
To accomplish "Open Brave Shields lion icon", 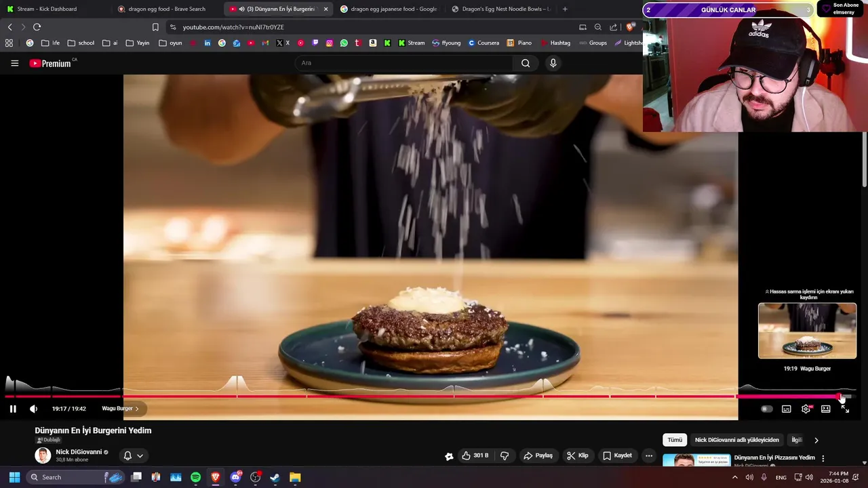I will tap(630, 27).
